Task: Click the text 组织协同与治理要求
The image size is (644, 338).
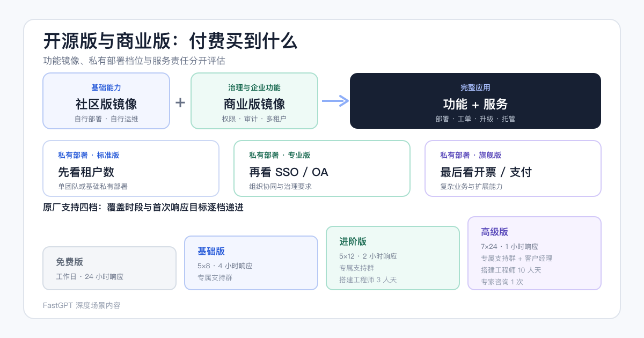Action: [280, 187]
